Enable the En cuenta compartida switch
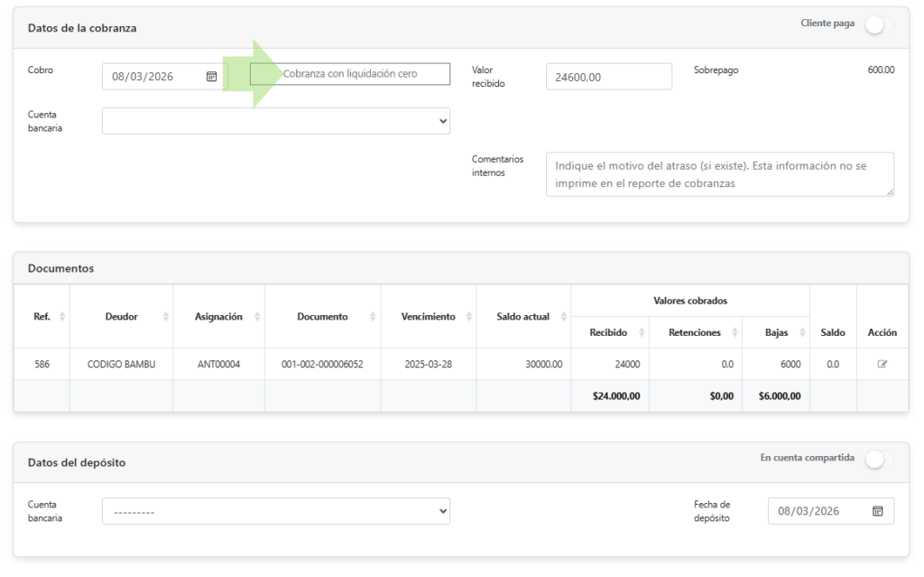 click(x=879, y=459)
